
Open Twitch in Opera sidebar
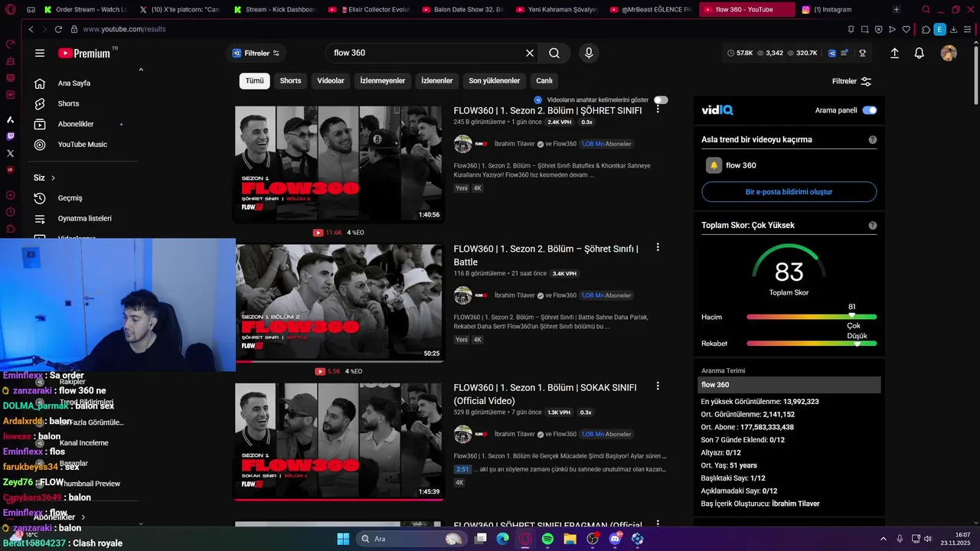10,136
